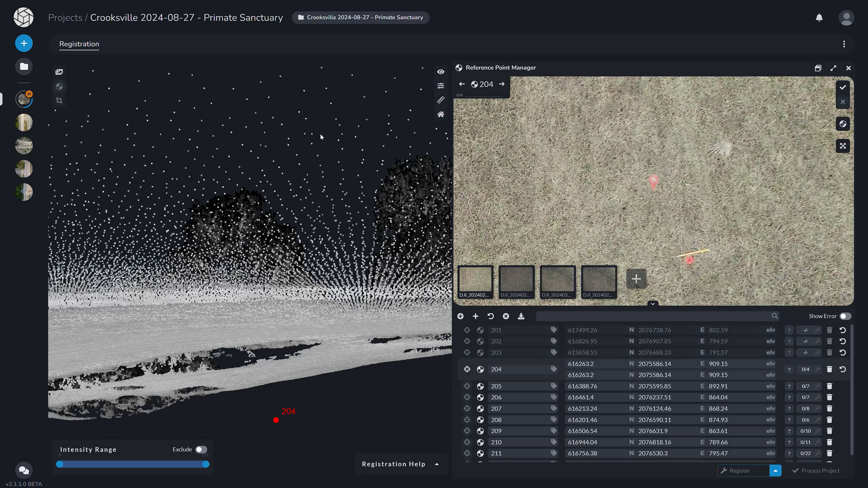Enable the Exclude toggle for Intensity Range

[201, 449]
